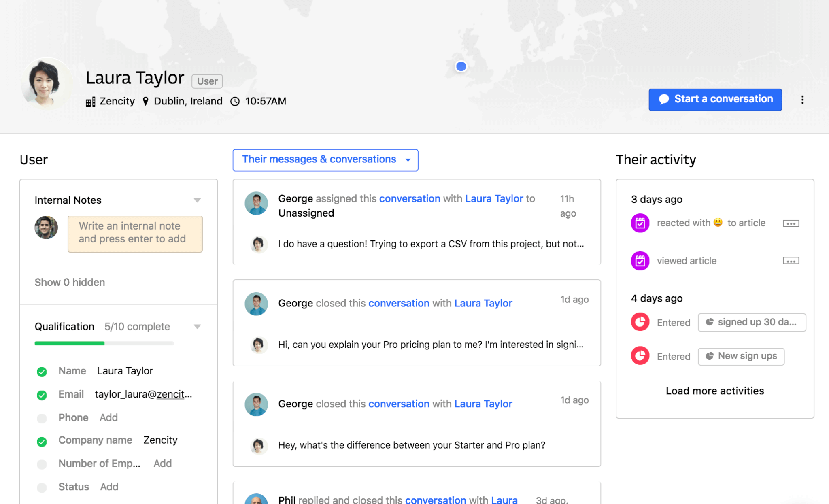Open the Pro pricing plan message
This screenshot has height=504, width=829.
(x=431, y=345)
